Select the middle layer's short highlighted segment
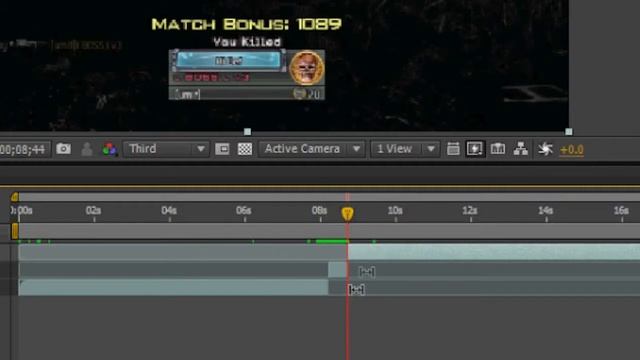 tap(338, 270)
